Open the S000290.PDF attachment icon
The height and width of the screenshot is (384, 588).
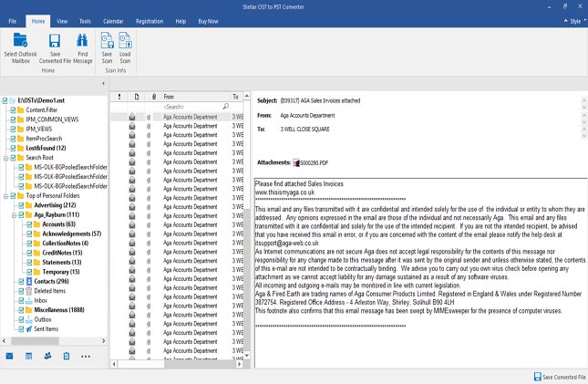(296, 163)
